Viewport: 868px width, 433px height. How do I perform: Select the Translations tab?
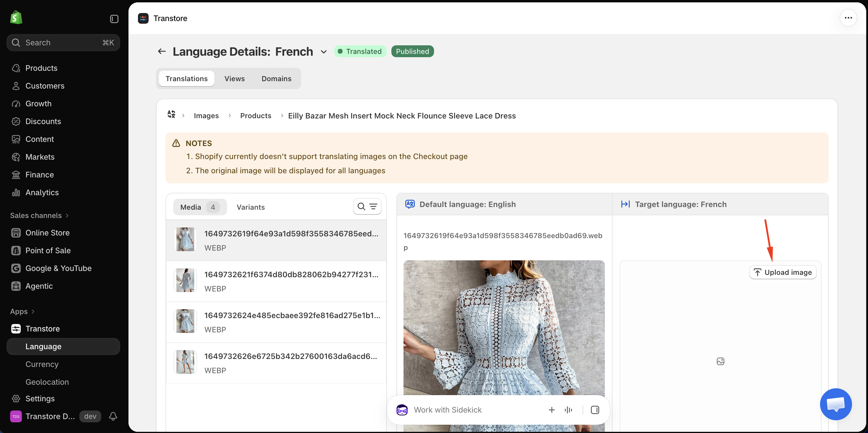point(186,78)
